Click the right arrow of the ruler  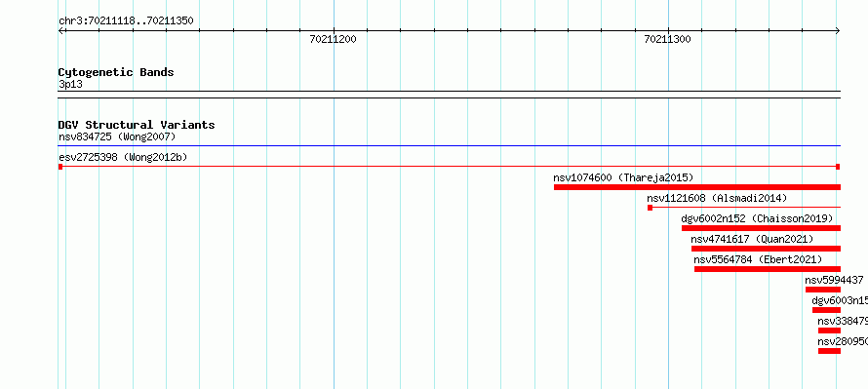tap(838, 30)
